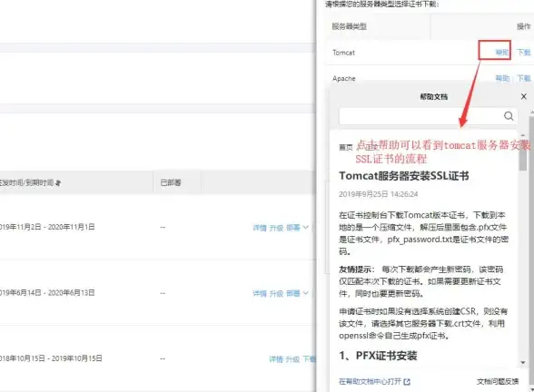Click the title Tomcat服务器安装SSL证书
The height and width of the screenshot is (392, 534).
pyautogui.click(x=404, y=176)
